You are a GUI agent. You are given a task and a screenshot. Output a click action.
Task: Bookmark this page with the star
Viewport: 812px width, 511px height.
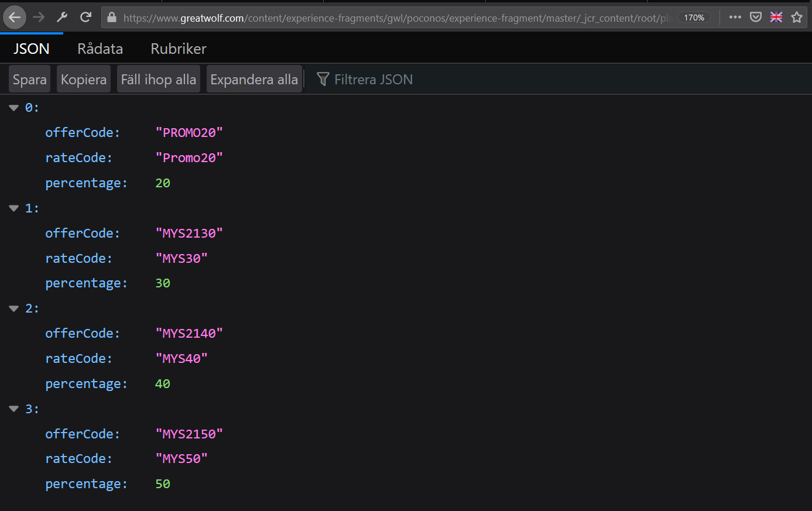click(797, 18)
